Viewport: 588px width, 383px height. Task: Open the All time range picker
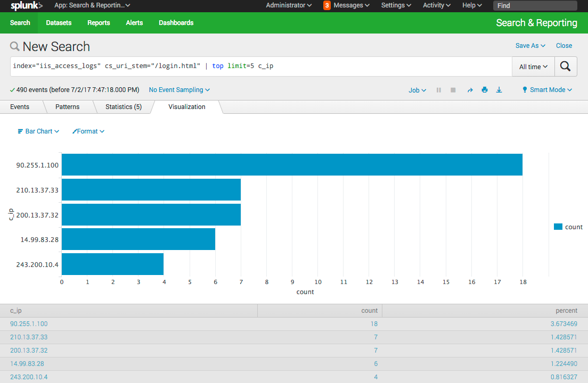pyautogui.click(x=533, y=66)
